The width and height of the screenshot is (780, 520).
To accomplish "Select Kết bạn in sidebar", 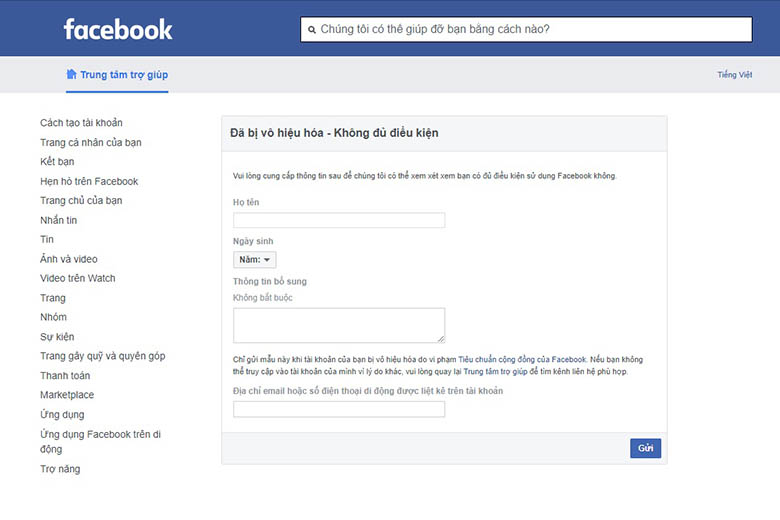I will click(57, 162).
